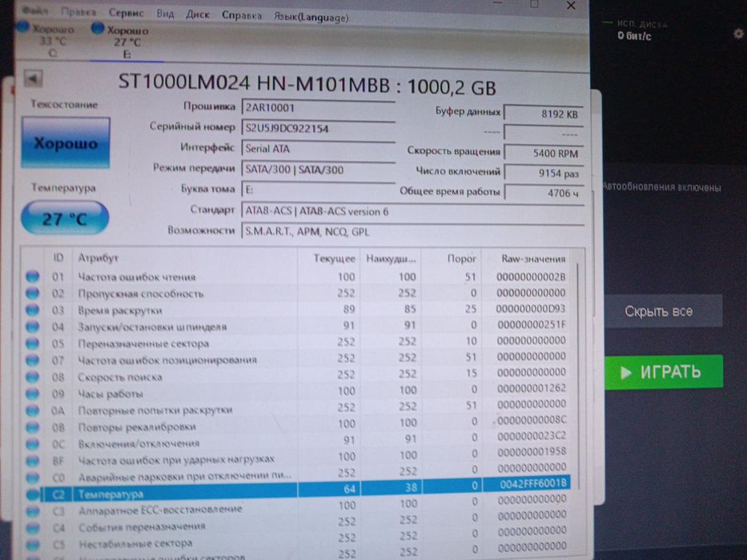Click status circle for Повторные попытки раскрутки

click(32, 410)
